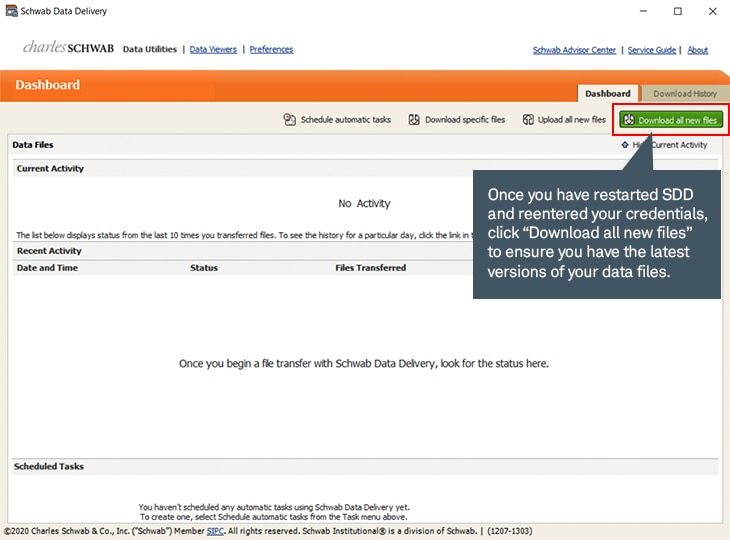This screenshot has height=540, width=730.
Task: Open the Schwab Advisor Center link
Action: (574, 50)
